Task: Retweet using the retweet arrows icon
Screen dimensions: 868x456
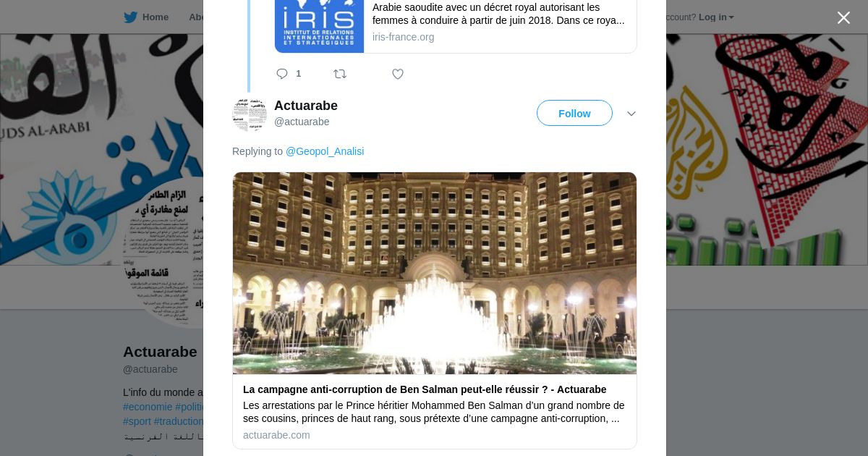Action: [340, 74]
